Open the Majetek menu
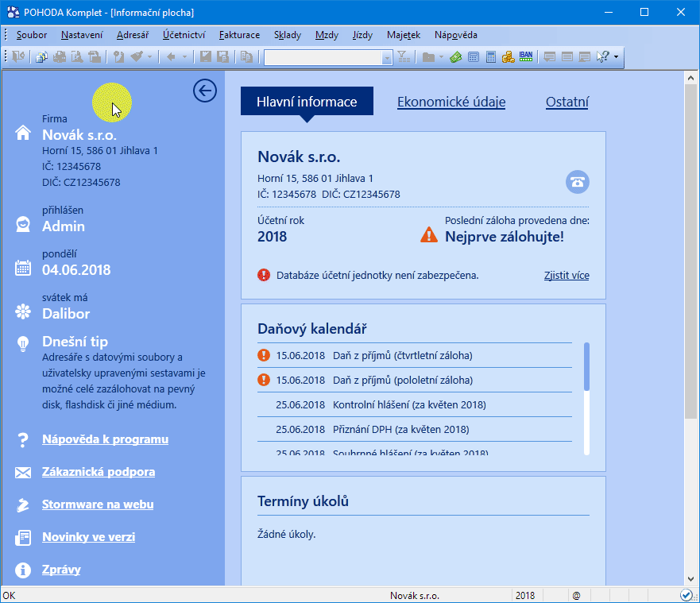700x603 pixels. pyautogui.click(x=404, y=35)
